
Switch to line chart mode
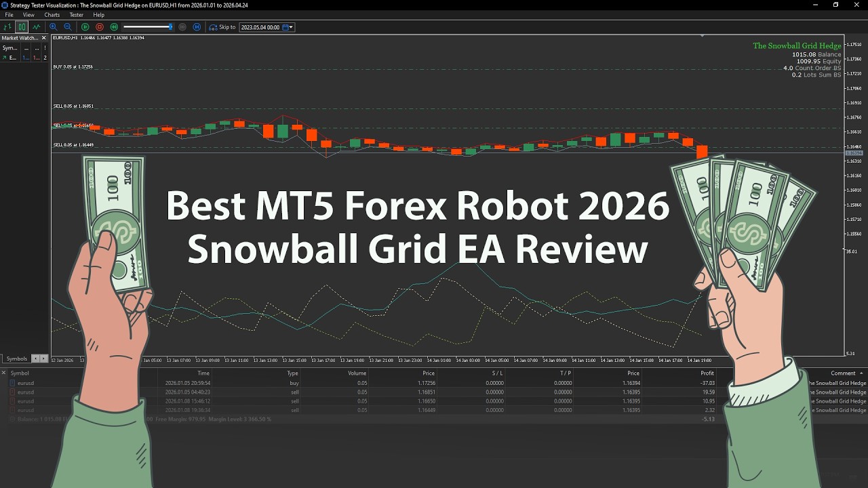37,27
